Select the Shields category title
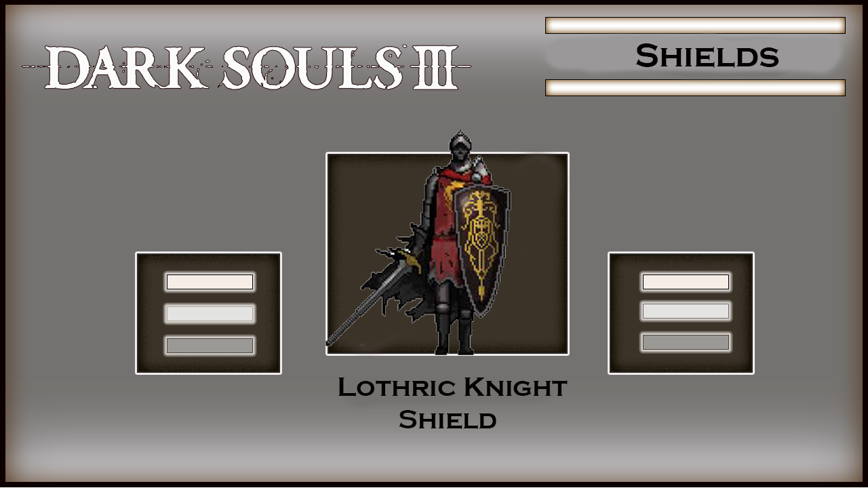The width and height of the screenshot is (868, 488). click(x=707, y=56)
